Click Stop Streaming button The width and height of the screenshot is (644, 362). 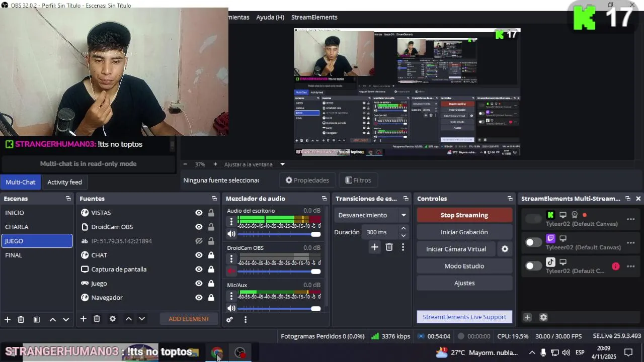tap(464, 215)
